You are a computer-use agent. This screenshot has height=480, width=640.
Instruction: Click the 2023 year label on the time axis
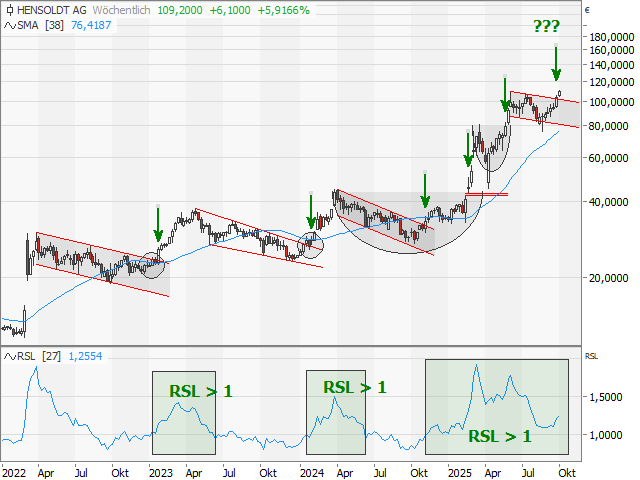(161, 473)
